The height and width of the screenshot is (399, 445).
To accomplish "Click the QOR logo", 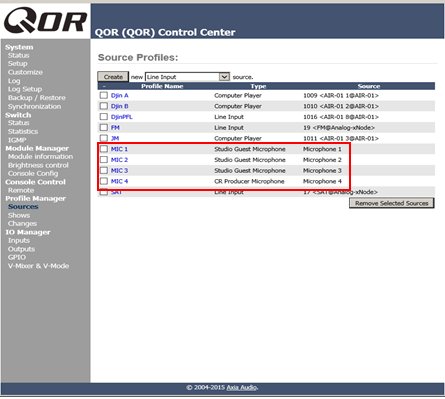I will click(x=45, y=21).
